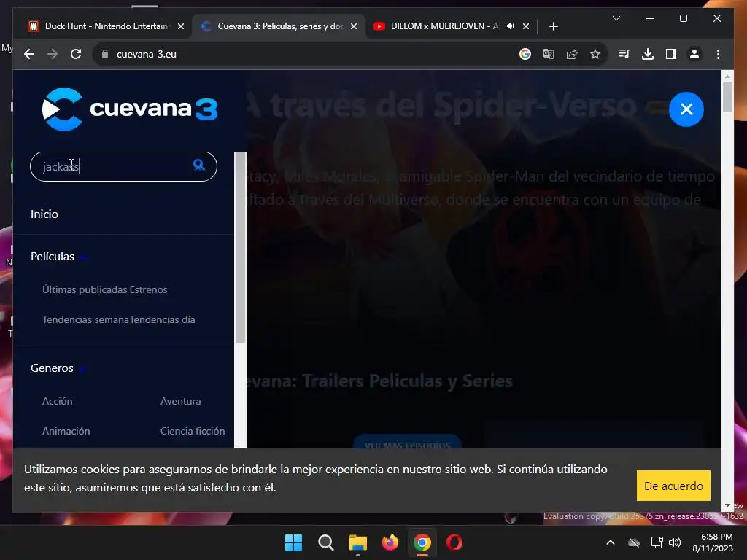Open clock showing 6:58 PM
747x560 pixels.
(713, 542)
